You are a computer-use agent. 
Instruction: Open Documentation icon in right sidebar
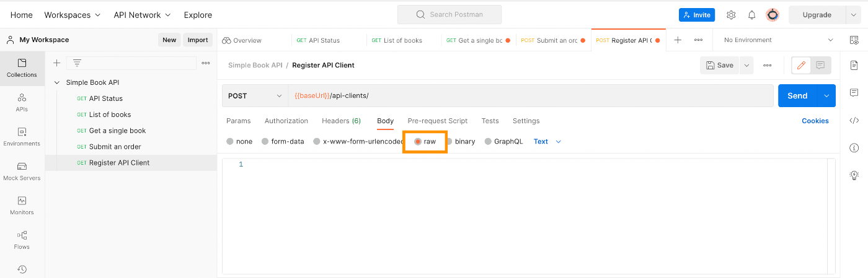coord(854,65)
